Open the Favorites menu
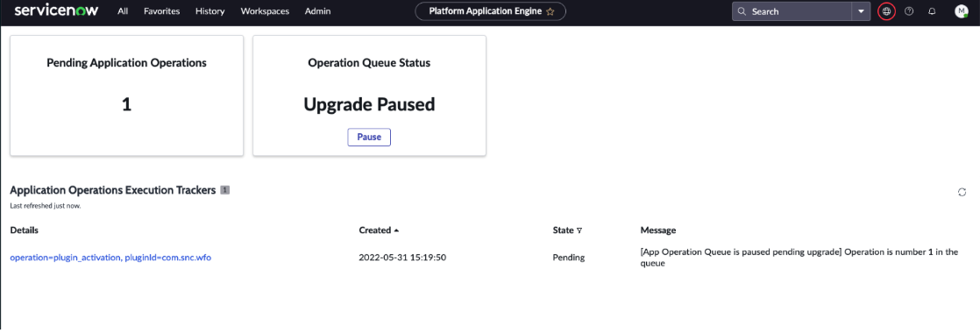 pos(162,11)
